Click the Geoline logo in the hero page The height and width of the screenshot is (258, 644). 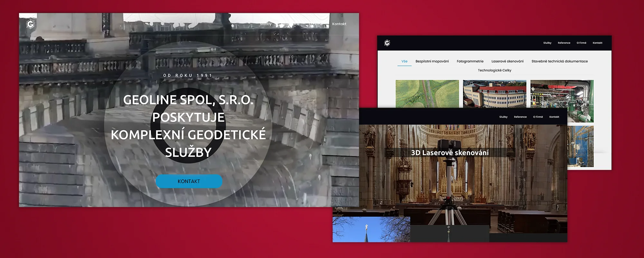[30, 24]
